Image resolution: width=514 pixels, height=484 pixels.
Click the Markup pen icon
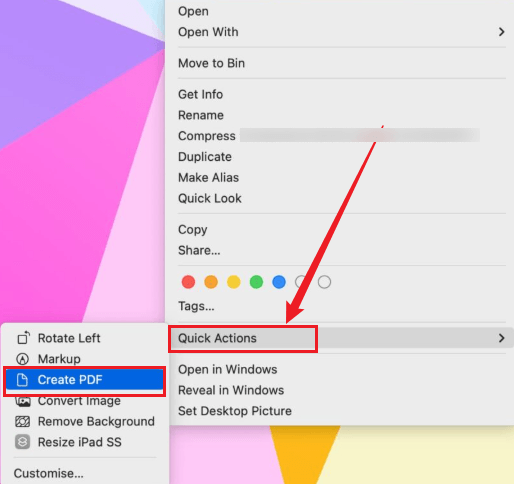tap(23, 359)
